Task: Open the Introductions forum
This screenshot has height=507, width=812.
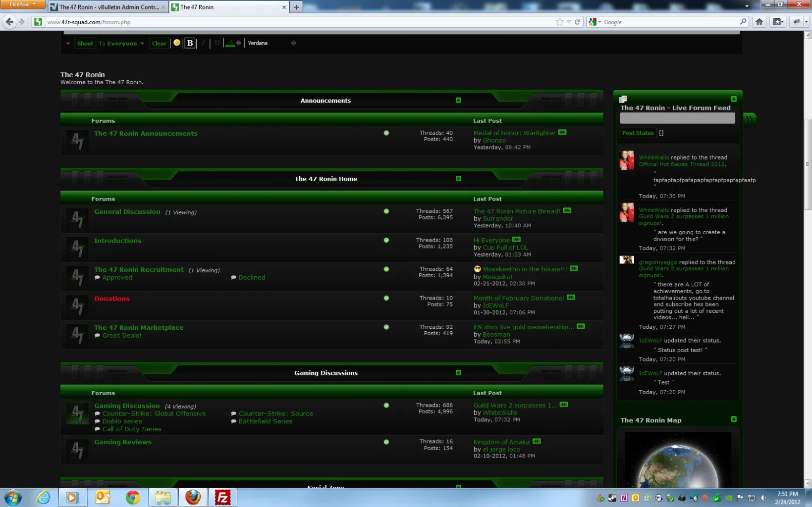Action: (118, 241)
